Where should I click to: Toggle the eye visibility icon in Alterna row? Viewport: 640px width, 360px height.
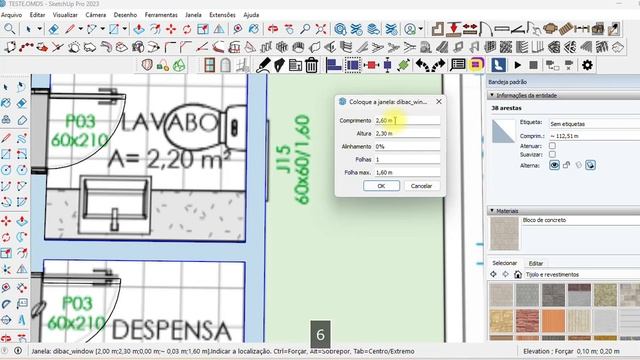pos(554,165)
